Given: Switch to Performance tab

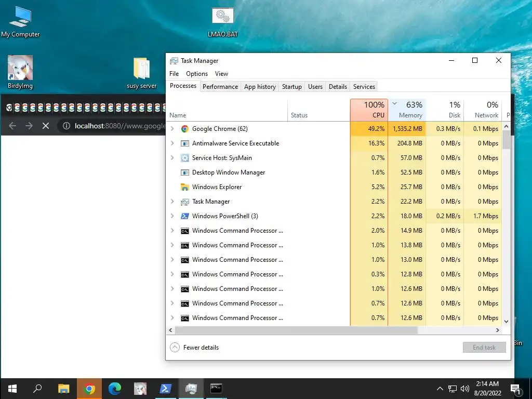Looking at the screenshot, I should click(220, 87).
